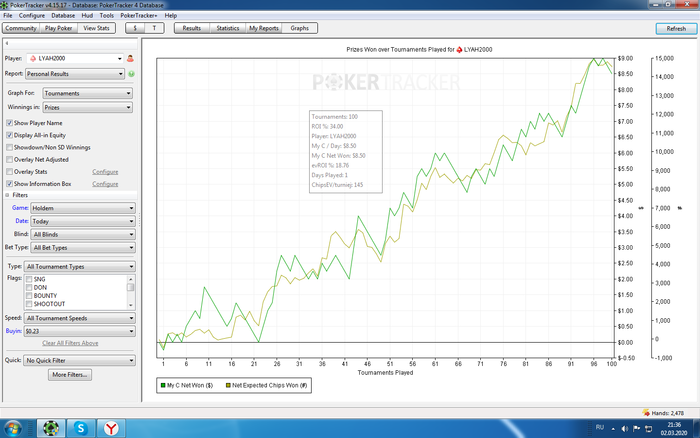The height and width of the screenshot is (438, 700).
Task: Switch to the Play Poker tab
Action: (58, 28)
